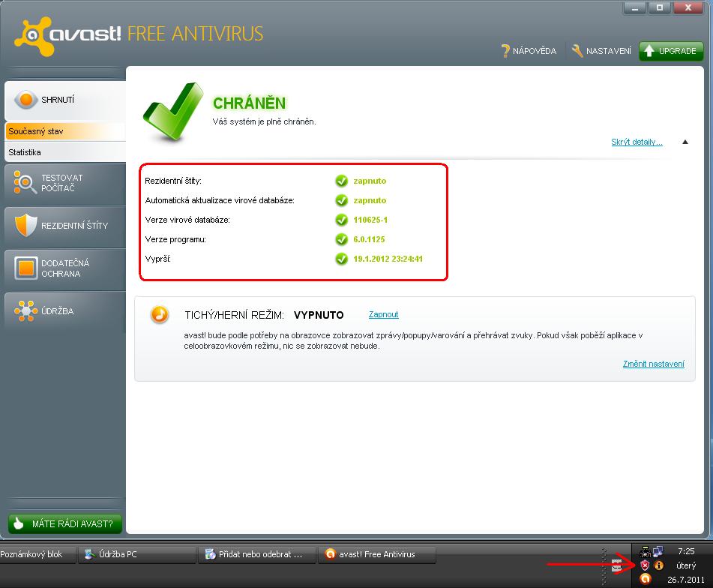Click the green check icon beside Rezidentní štíty

click(x=341, y=181)
